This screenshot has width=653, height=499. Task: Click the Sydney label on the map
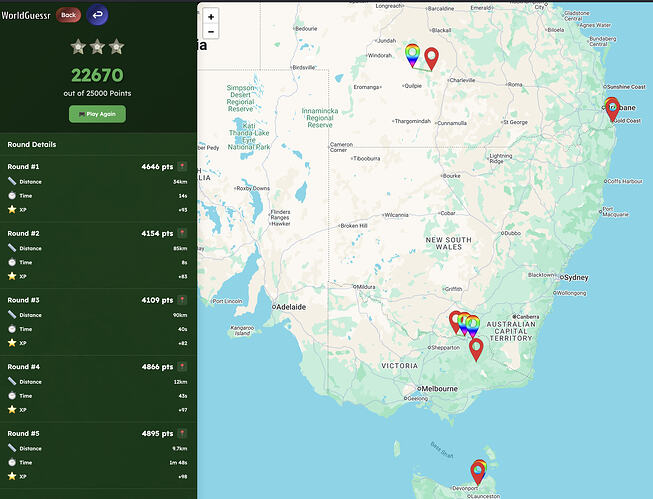(x=576, y=277)
